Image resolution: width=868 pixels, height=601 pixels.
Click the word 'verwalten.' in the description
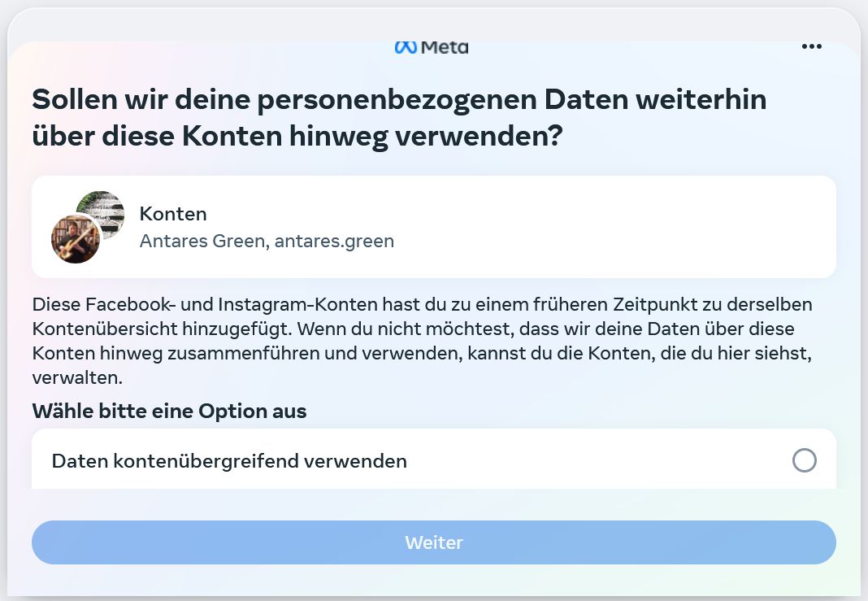pos(76,379)
